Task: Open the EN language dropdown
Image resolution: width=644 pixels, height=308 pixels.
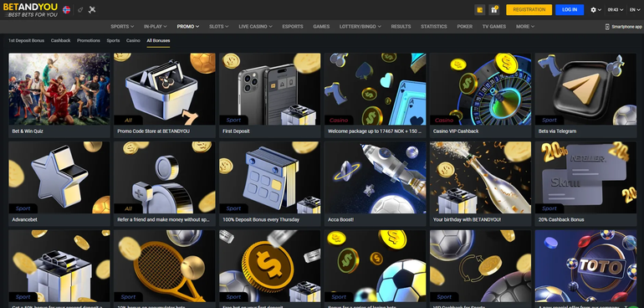Action: click(635, 10)
